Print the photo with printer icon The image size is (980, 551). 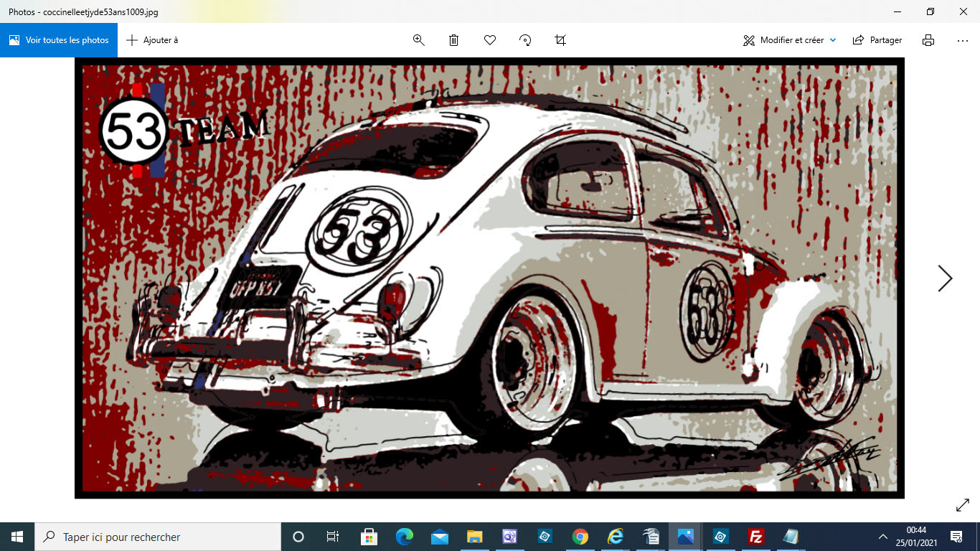(928, 40)
